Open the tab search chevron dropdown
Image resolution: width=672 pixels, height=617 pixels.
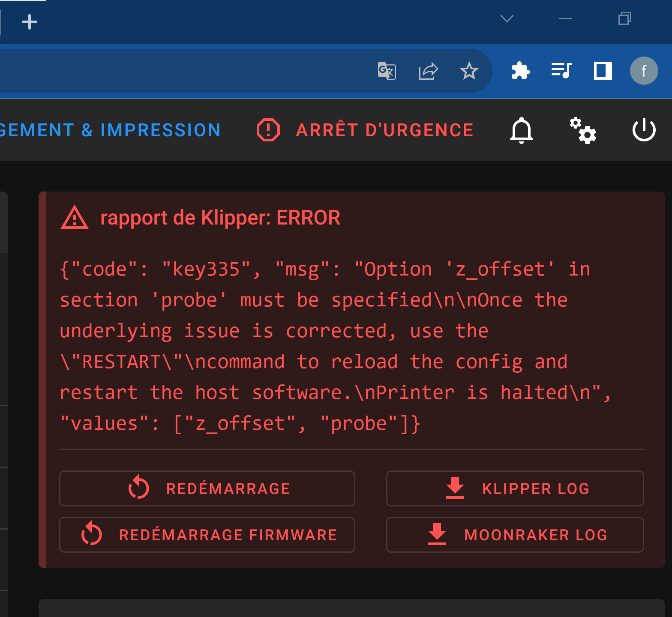click(507, 18)
